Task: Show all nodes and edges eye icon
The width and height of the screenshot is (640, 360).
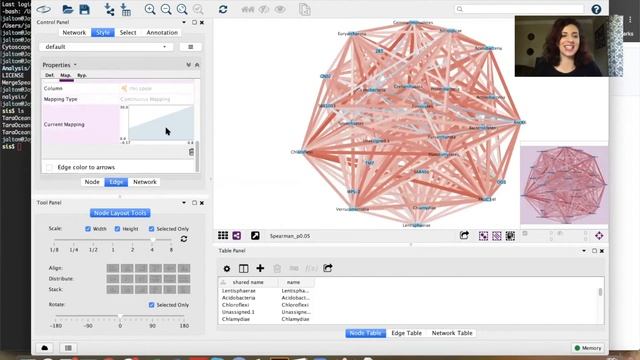Action: pos(280,9)
